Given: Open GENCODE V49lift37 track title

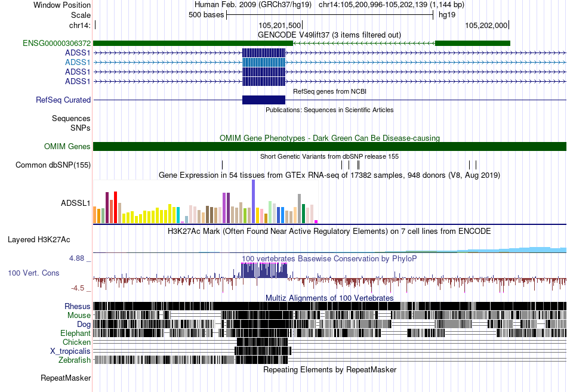Looking at the screenshot, I should (329, 35).
